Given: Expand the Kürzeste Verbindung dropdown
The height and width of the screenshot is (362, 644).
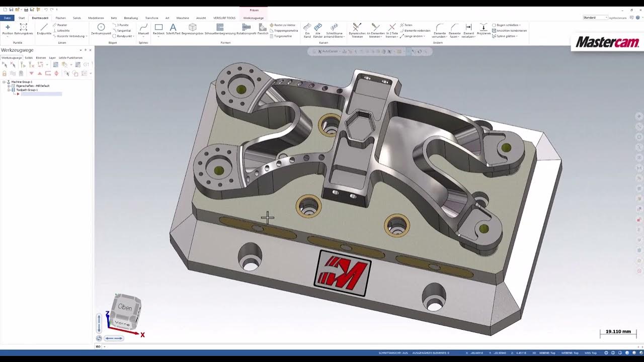Looking at the screenshot, I should tap(86, 36).
